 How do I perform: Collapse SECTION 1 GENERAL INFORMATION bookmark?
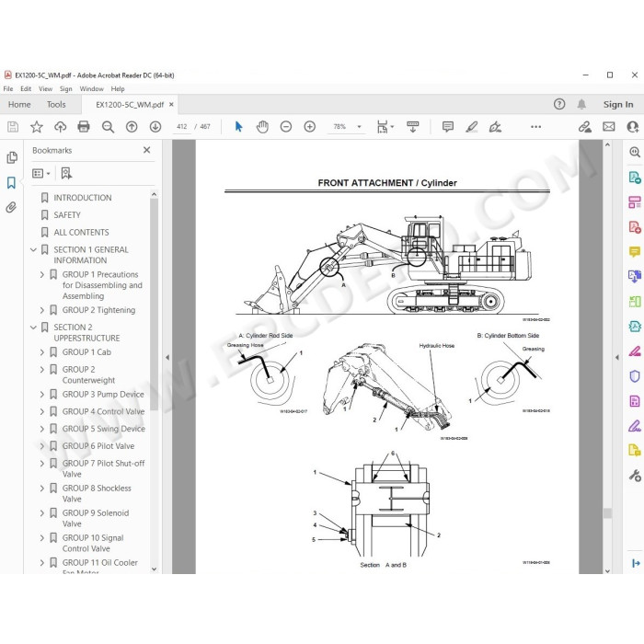(x=34, y=249)
